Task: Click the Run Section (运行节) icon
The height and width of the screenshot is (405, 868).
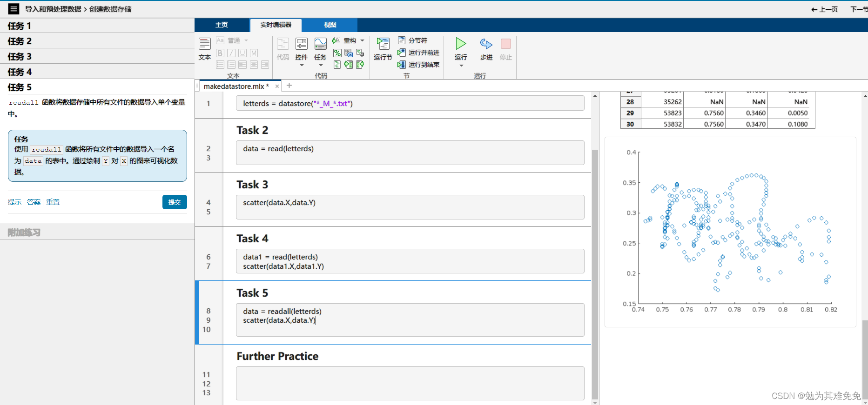Action: click(383, 44)
